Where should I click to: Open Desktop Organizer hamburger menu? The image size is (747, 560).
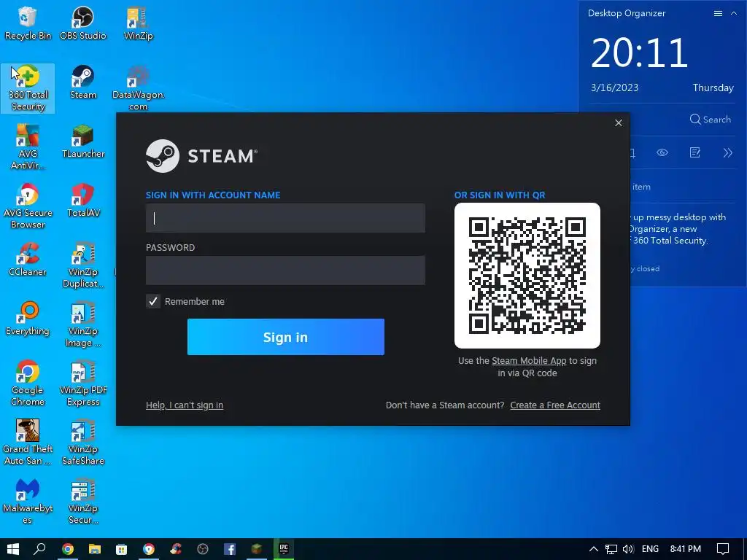[x=718, y=13]
